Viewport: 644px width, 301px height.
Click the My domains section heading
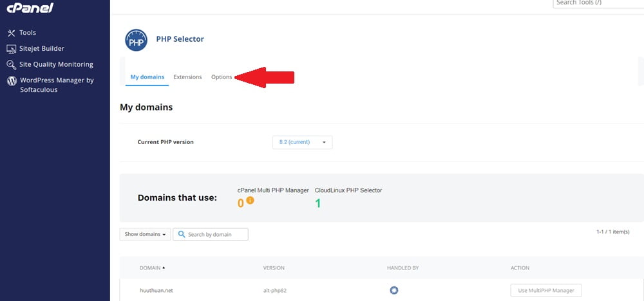(x=146, y=107)
